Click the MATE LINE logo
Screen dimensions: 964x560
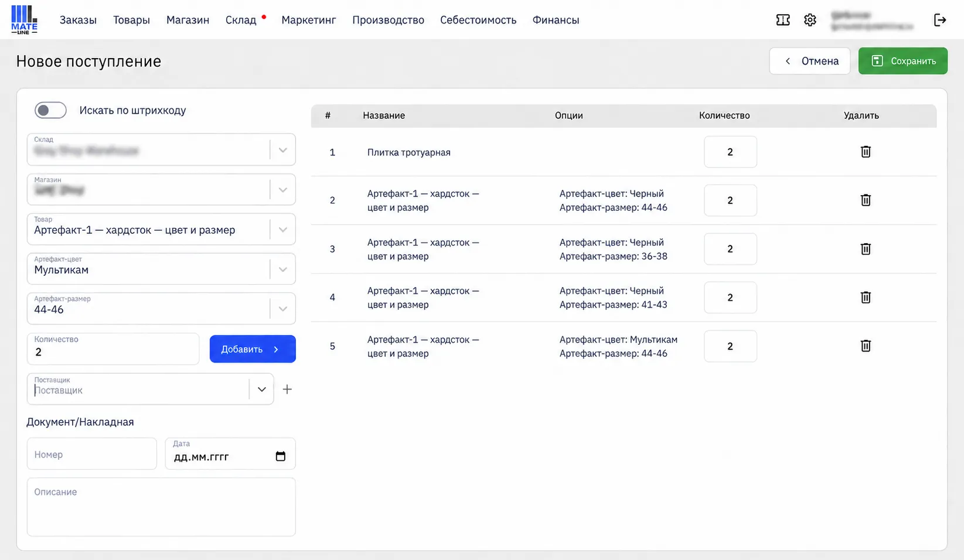coord(24,19)
